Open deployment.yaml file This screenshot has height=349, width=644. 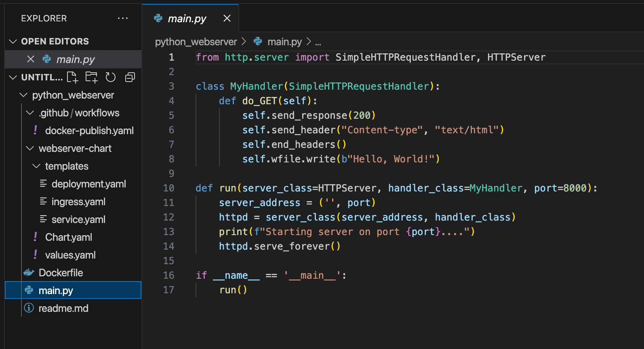pos(89,184)
